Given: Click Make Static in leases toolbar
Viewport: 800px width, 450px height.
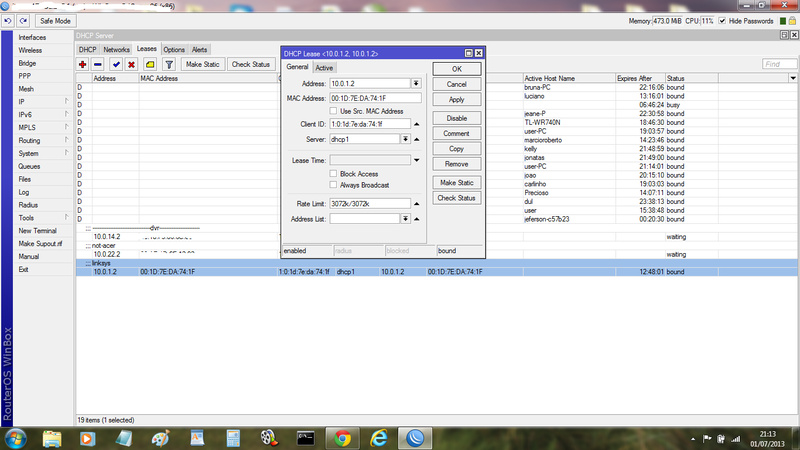Looking at the screenshot, I should pos(203,64).
